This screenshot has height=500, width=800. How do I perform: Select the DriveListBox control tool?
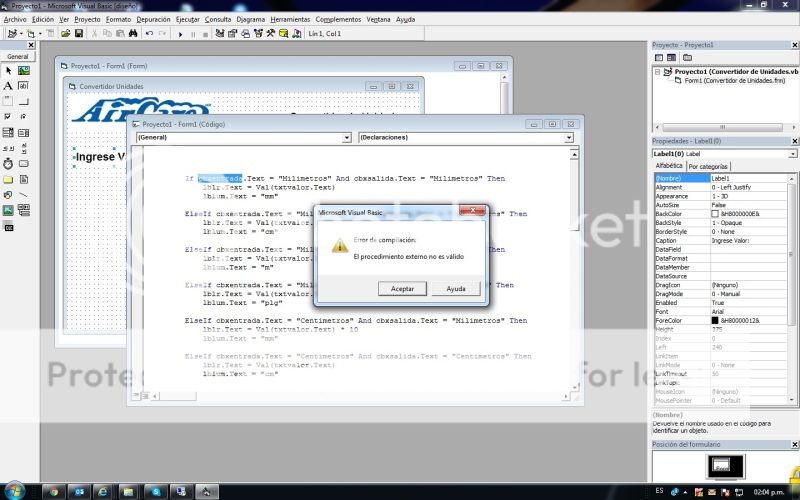tap(23, 164)
